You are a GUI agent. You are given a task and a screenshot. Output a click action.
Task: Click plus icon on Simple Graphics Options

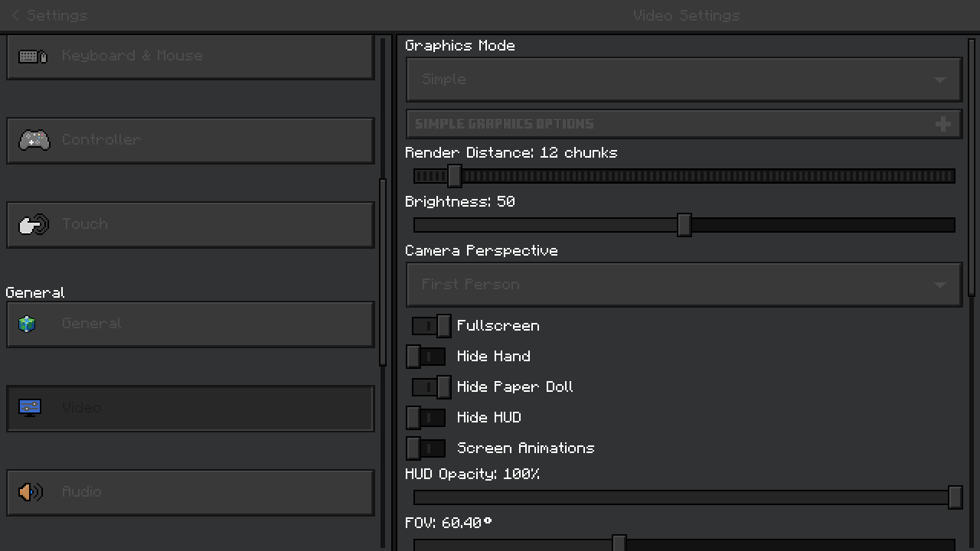click(x=942, y=124)
